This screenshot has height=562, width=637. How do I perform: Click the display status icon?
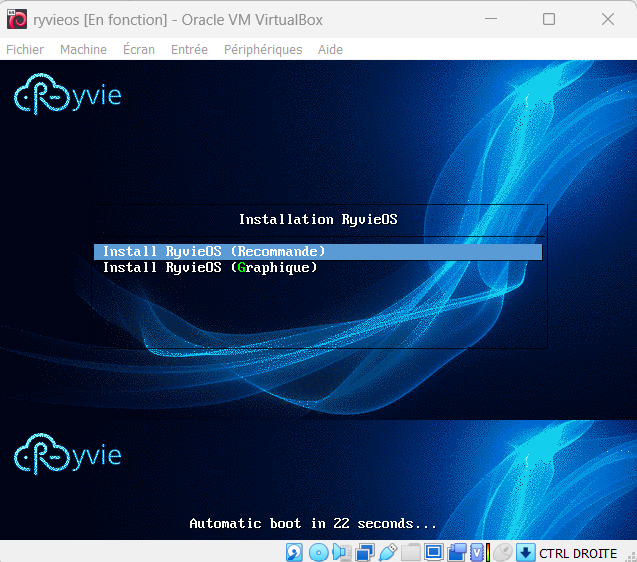433,553
